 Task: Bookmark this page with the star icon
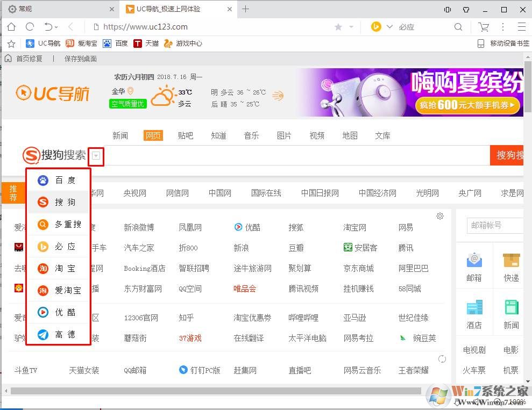[x=338, y=27]
